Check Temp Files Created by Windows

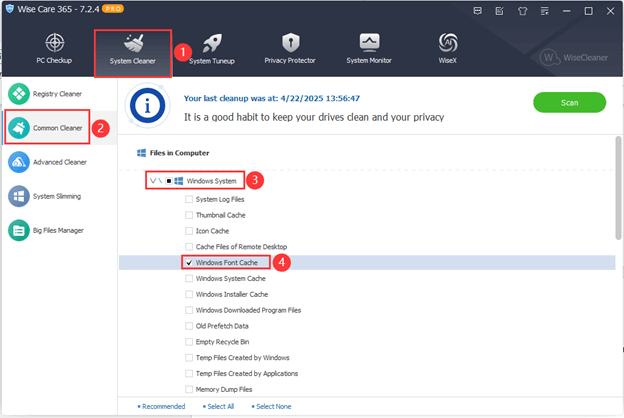[189, 357]
